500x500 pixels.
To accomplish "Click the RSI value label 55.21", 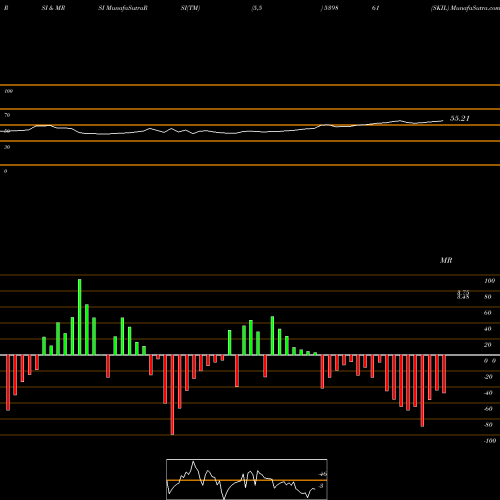I will coord(460,118).
